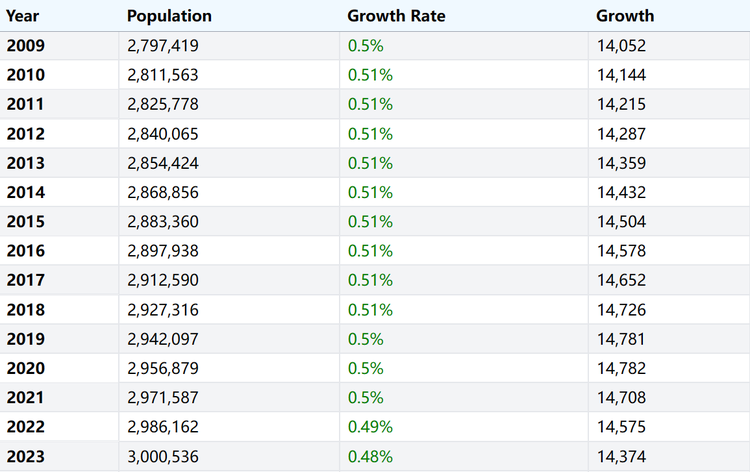Click the 0.49% growth rate cell
Screen dimensions: 750x472
pyautogui.click(x=370, y=427)
